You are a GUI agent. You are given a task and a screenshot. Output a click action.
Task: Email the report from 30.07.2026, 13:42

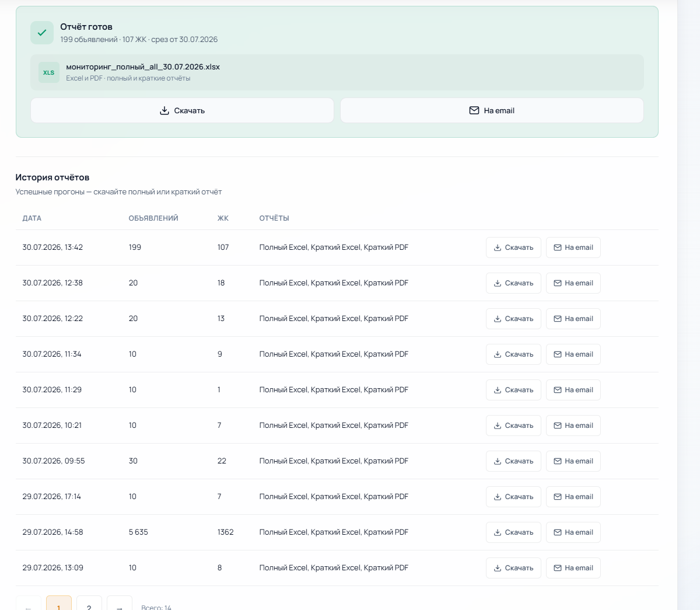(573, 248)
